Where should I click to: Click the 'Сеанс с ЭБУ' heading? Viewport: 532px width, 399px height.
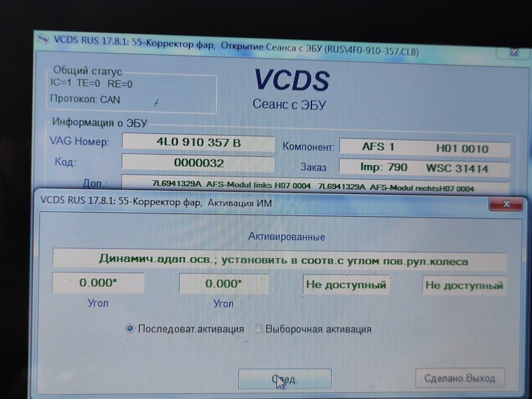(289, 104)
